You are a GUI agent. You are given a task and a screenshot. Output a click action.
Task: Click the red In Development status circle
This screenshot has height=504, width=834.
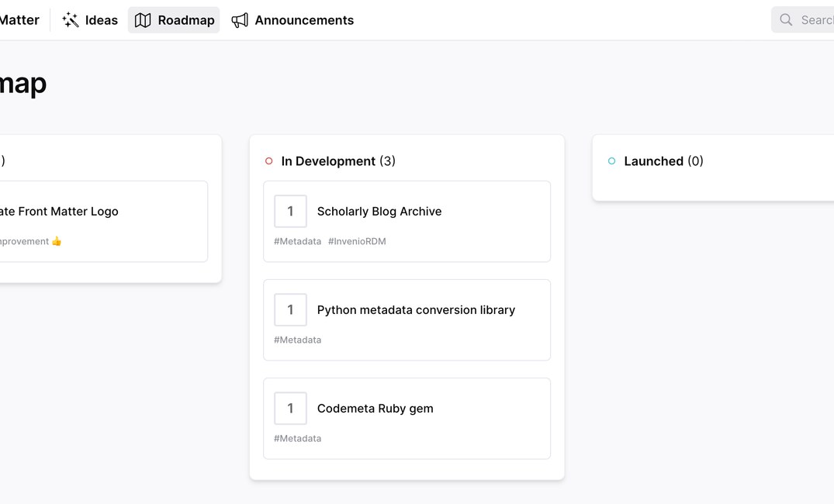click(x=269, y=161)
